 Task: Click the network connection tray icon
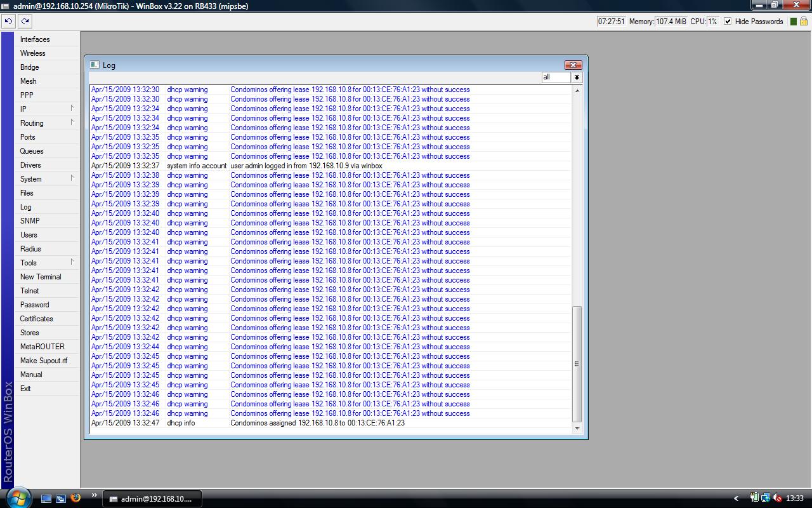766,498
